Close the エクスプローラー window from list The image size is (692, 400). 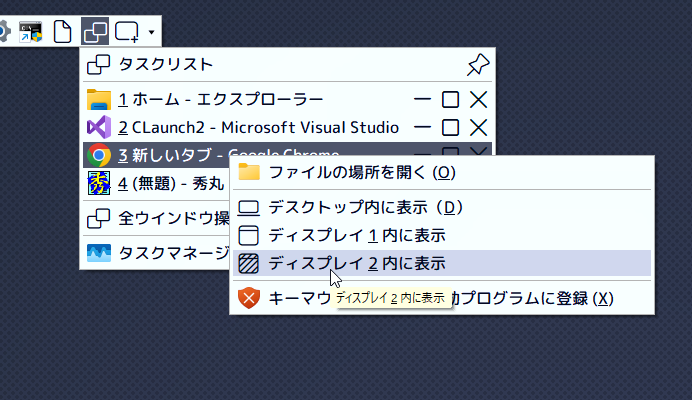(x=478, y=99)
